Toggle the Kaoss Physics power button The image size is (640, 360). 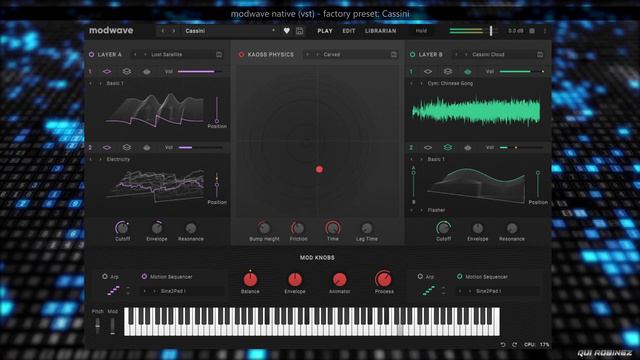241,54
